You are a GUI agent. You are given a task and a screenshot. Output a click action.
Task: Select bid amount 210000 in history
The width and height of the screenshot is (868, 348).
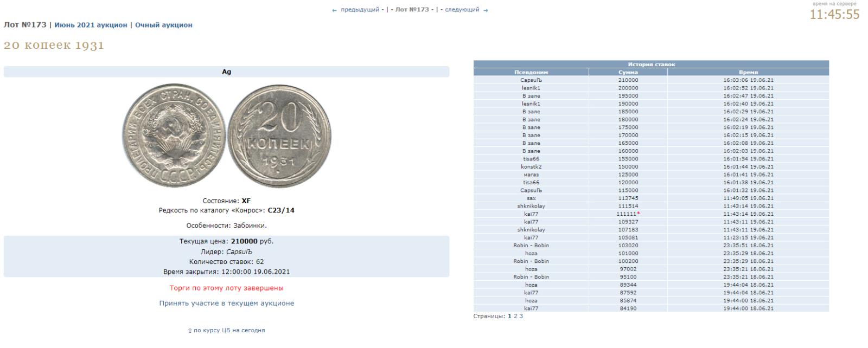point(628,80)
